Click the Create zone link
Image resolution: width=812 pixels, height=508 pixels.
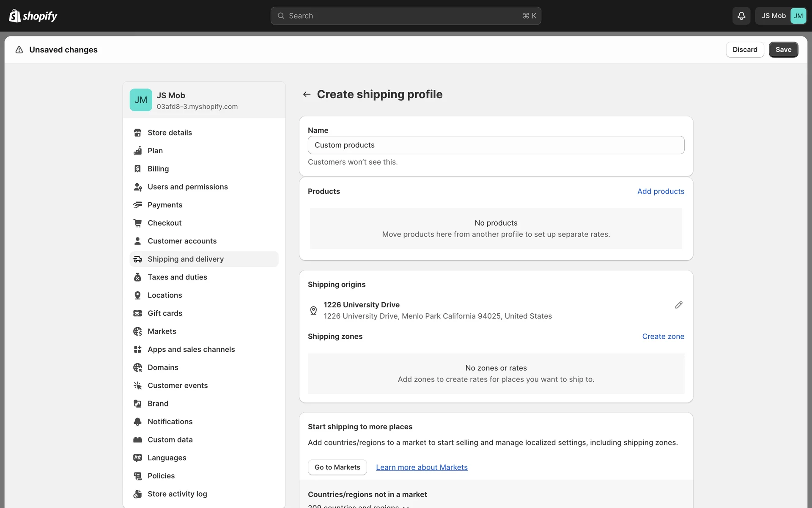(x=663, y=337)
